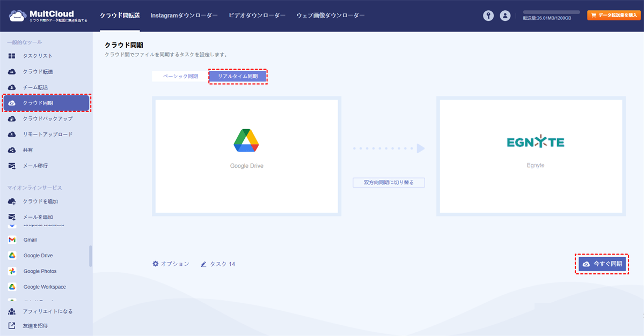The width and height of the screenshot is (644, 336).
Task: Click the Google Drive caption under source logo
Action: tap(247, 166)
